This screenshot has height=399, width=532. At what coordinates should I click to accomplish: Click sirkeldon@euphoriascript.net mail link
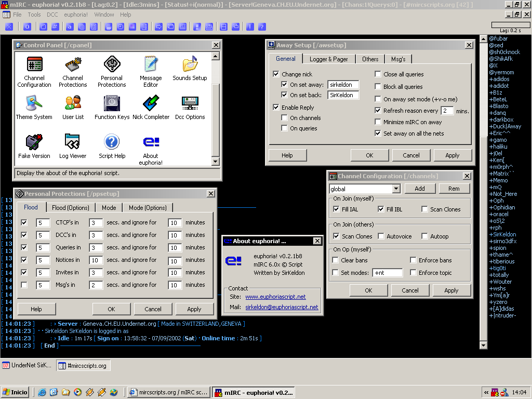coord(282,307)
